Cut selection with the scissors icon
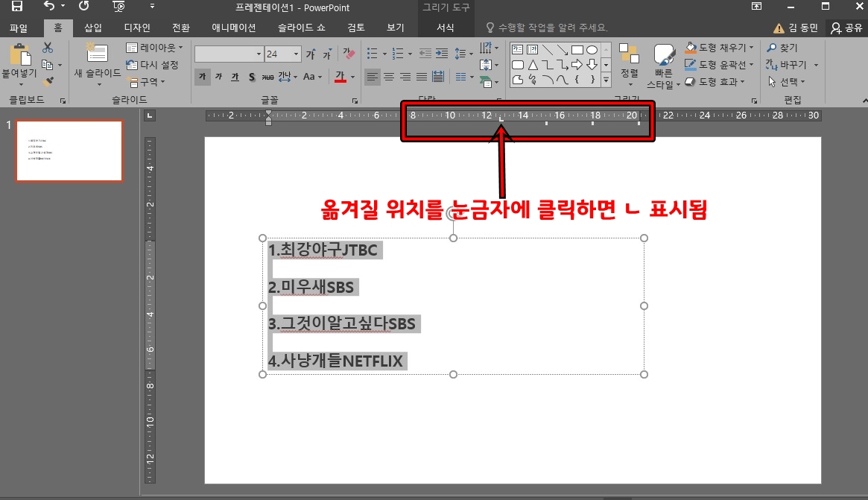The width and height of the screenshot is (868, 500). [48, 48]
